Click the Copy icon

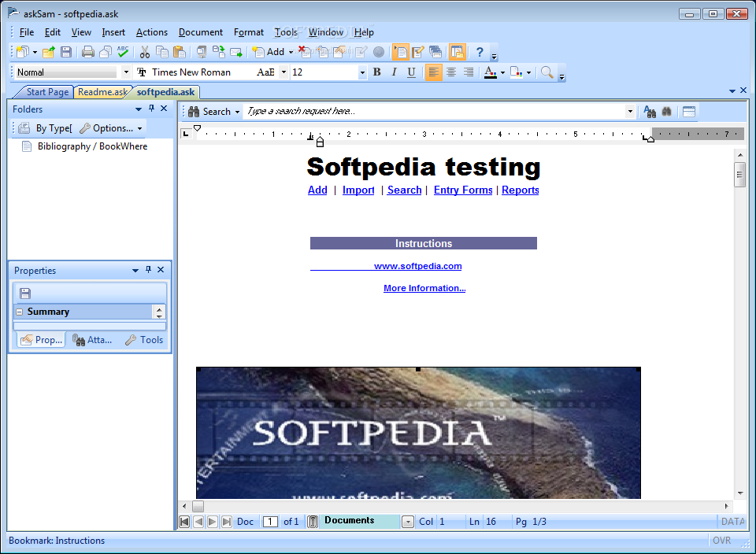pos(162,52)
